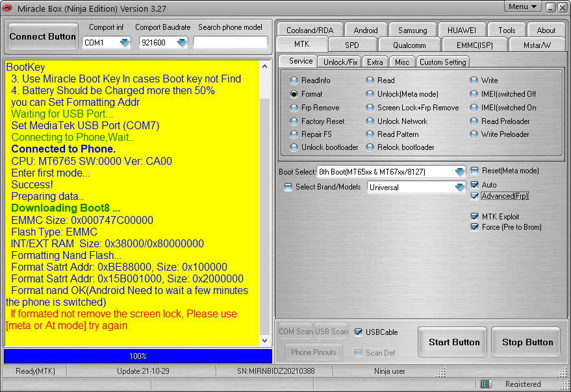Switch to the HUAWEI tab
The width and height of the screenshot is (571, 392).
[x=462, y=31]
